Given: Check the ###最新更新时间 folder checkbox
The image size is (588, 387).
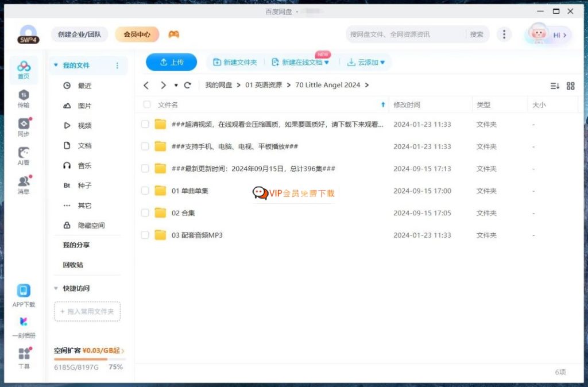Looking at the screenshot, I should [x=145, y=168].
